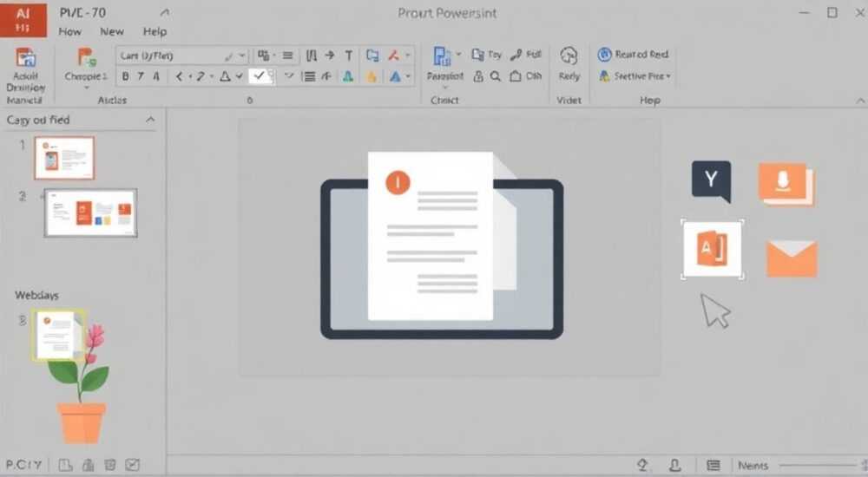Click the Rearod Red button
Viewport: 868px width, 477px height.
(x=634, y=55)
